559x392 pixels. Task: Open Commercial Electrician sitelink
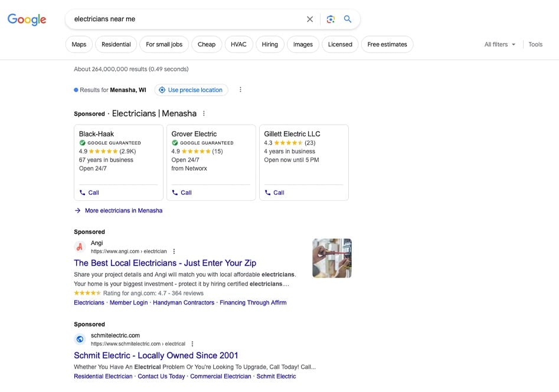coord(221,376)
